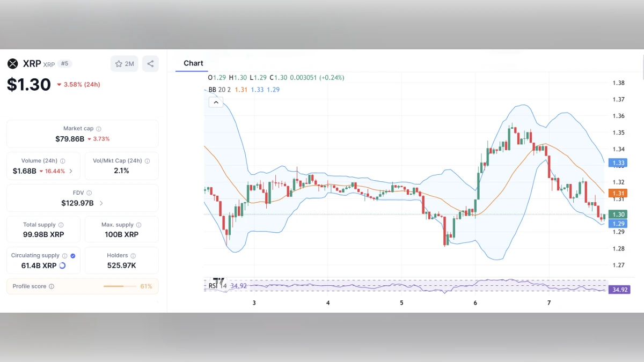Click the FDV info icon
The width and height of the screenshot is (644, 362).
tap(90, 193)
